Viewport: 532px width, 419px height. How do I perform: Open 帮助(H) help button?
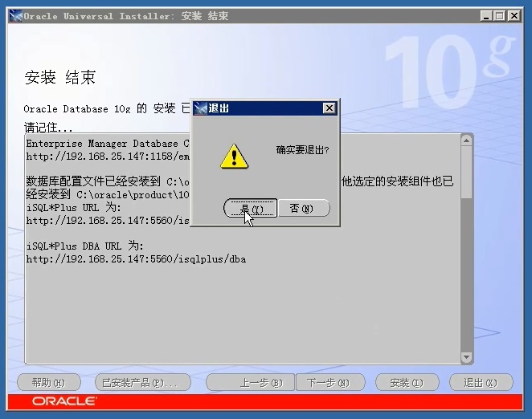click(49, 383)
